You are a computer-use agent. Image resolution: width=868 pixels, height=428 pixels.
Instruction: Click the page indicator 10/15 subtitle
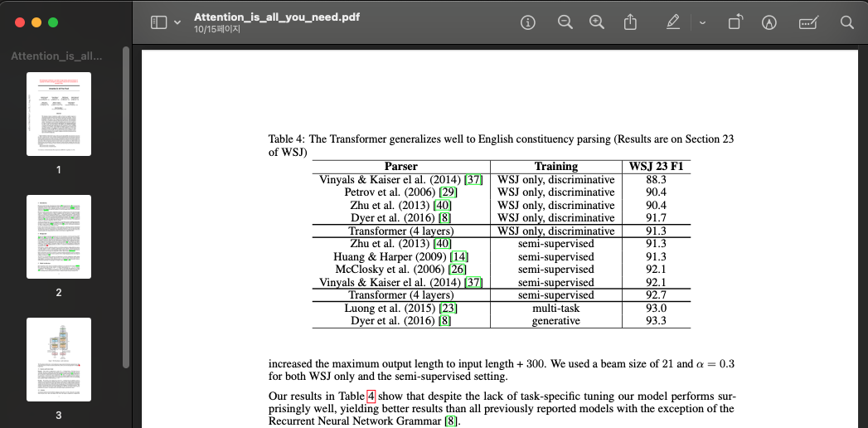217,29
